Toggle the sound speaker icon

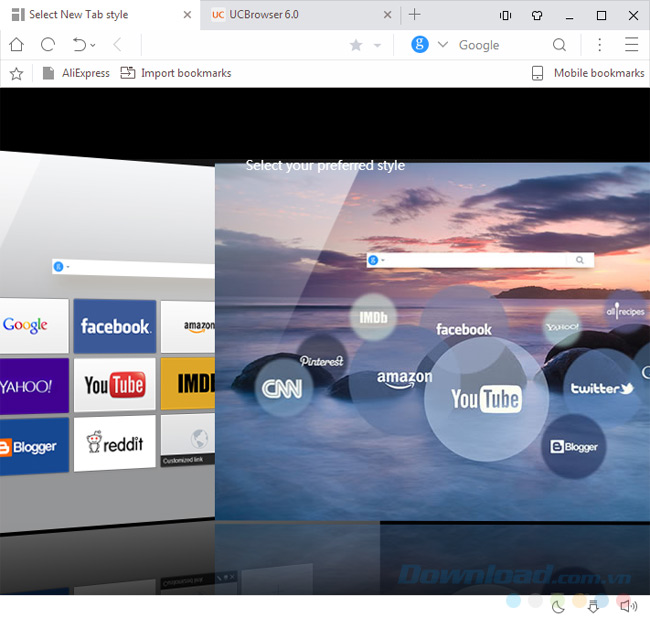628,605
